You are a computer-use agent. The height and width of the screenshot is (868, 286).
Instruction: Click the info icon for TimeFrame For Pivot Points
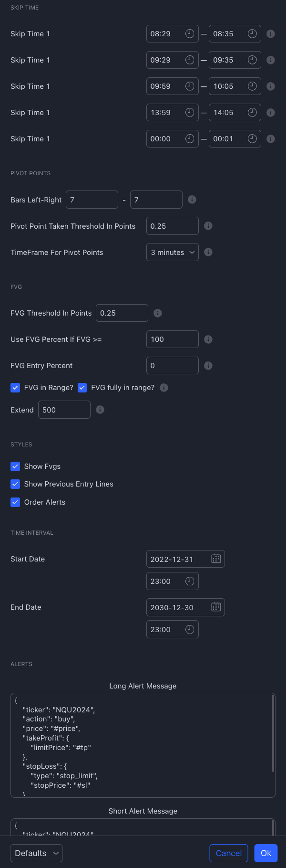pos(208,252)
